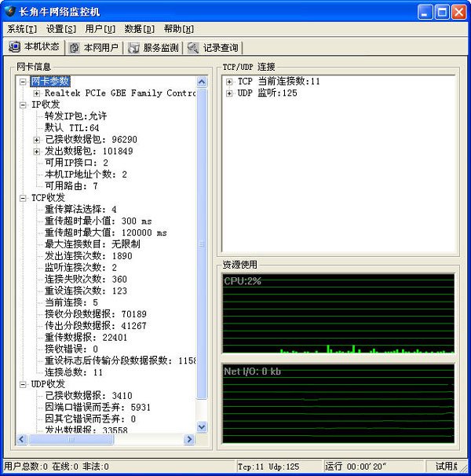The image size is (471, 476).
Task: Click the Tcp:11 Udp:125 status entry
Action: (x=268, y=467)
